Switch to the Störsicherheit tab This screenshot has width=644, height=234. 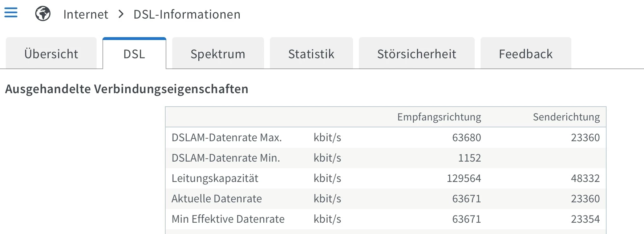(417, 54)
